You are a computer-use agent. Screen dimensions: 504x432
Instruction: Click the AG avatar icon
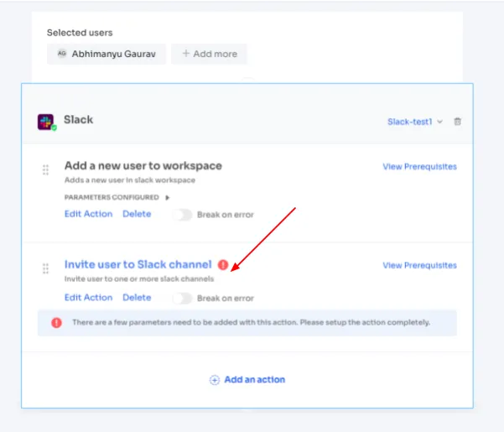click(62, 54)
